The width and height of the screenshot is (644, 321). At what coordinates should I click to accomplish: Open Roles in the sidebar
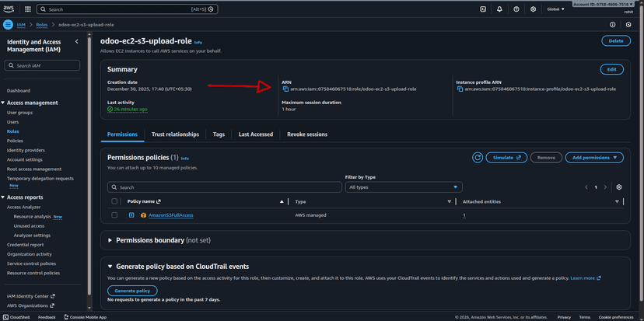tap(13, 131)
